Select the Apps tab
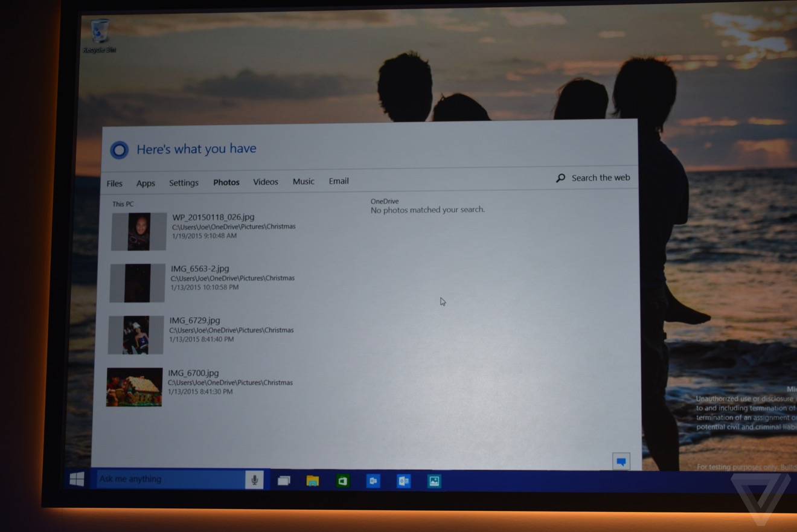The image size is (797, 532). point(146,184)
